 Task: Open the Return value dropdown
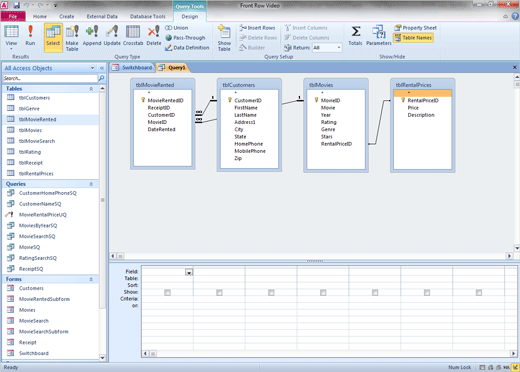point(339,48)
